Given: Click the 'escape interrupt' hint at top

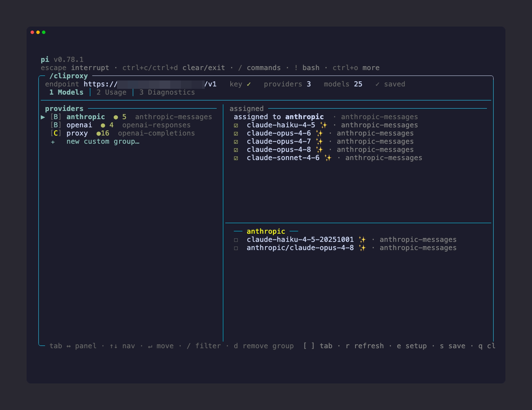Looking at the screenshot, I should [x=75, y=68].
